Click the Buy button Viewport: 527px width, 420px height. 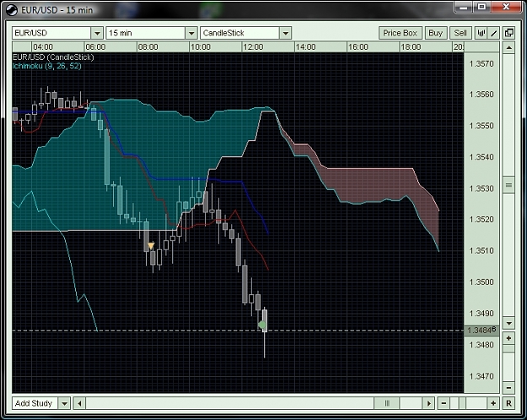(436, 33)
